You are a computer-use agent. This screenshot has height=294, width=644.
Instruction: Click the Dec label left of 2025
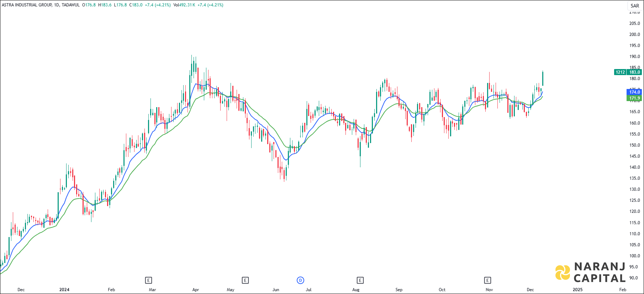pyautogui.click(x=530, y=289)
